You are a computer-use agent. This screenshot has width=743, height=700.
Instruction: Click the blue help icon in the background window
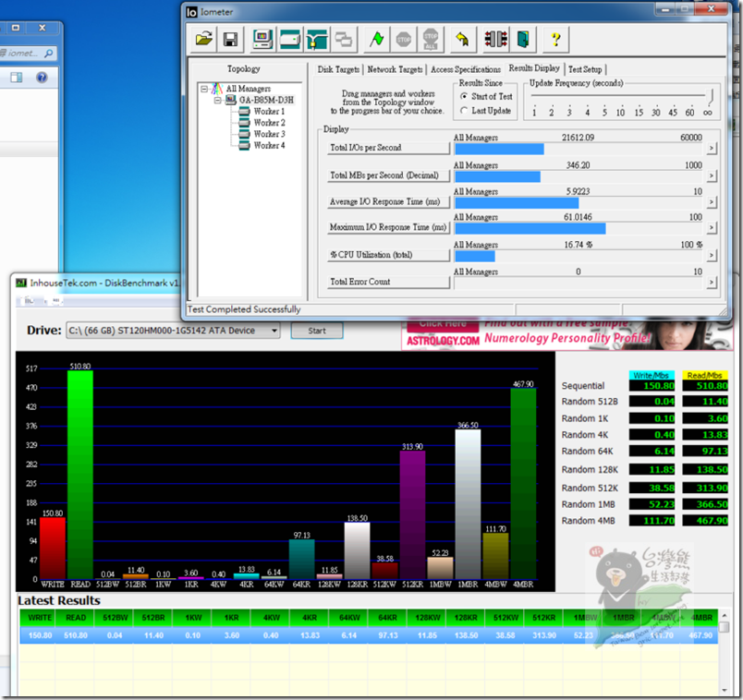(x=42, y=78)
